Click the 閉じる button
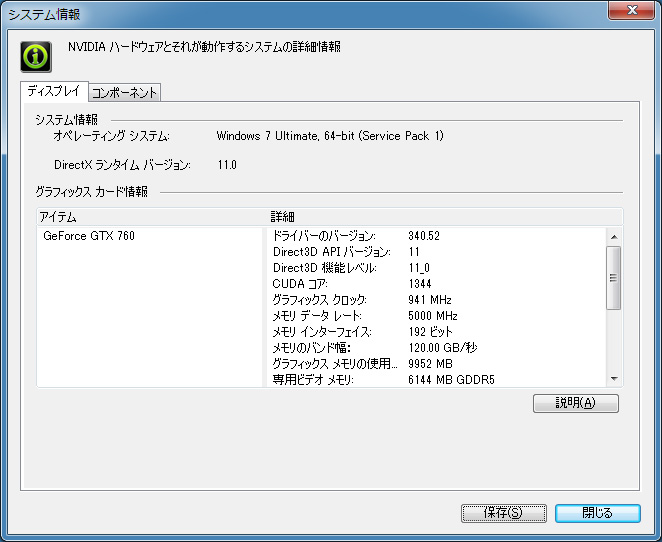Screen dimensions: 662x542 [x=597, y=513]
